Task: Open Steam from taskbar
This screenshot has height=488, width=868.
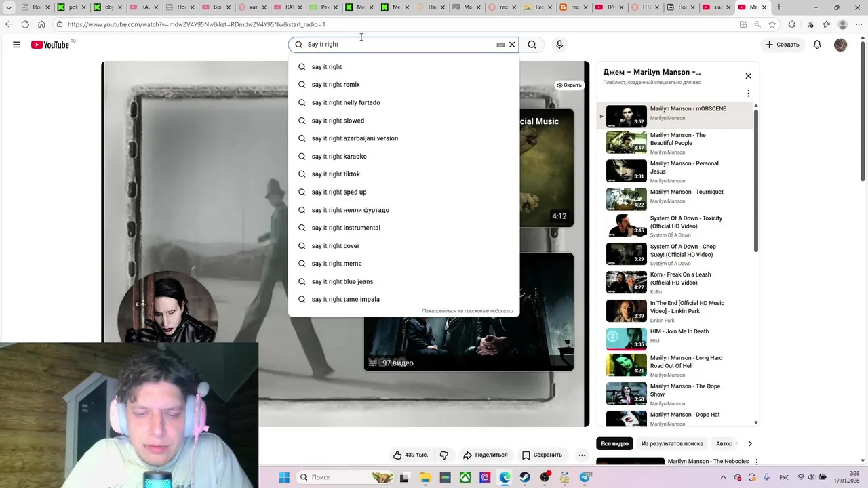Action: [525, 477]
